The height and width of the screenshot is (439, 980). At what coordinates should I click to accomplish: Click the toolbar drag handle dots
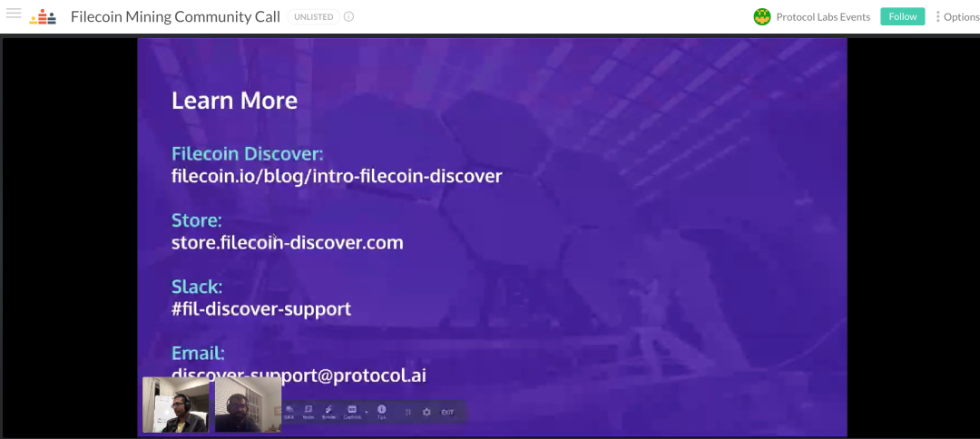(408, 412)
